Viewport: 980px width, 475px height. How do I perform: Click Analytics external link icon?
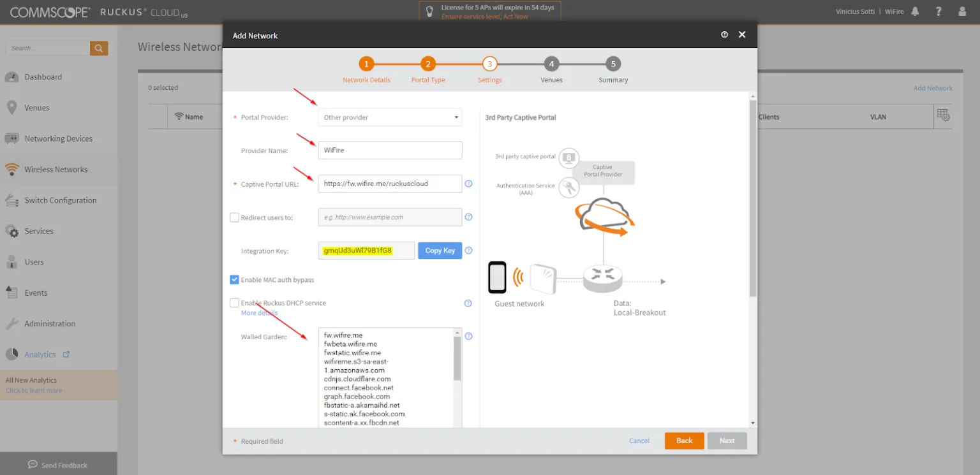click(x=66, y=354)
